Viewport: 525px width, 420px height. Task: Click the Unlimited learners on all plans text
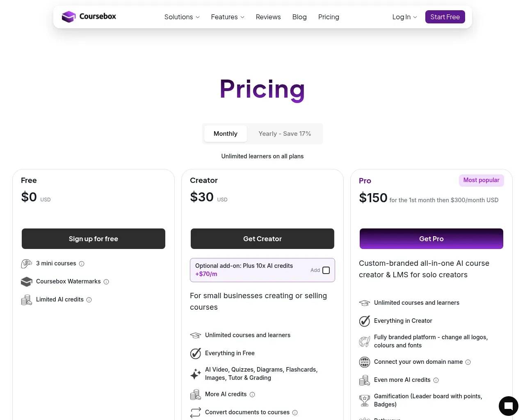point(262,156)
